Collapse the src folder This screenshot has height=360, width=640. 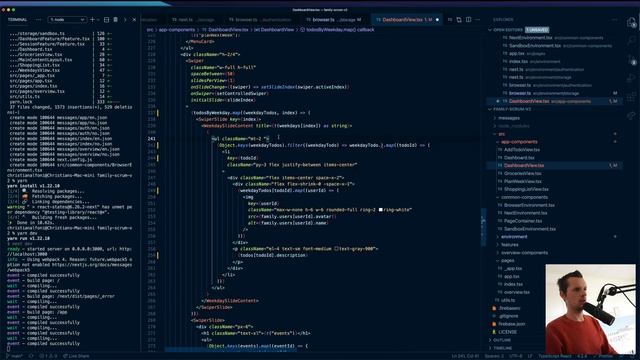click(x=500, y=134)
